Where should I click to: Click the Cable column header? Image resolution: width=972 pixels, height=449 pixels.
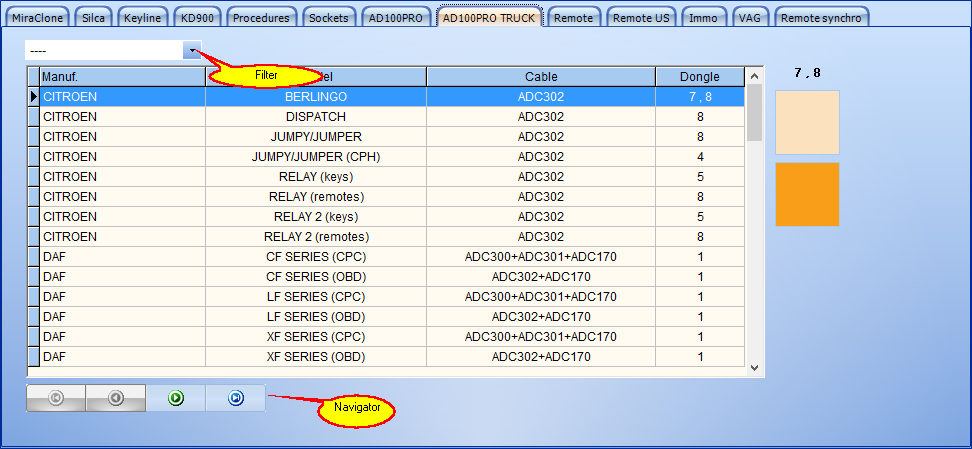(541, 77)
